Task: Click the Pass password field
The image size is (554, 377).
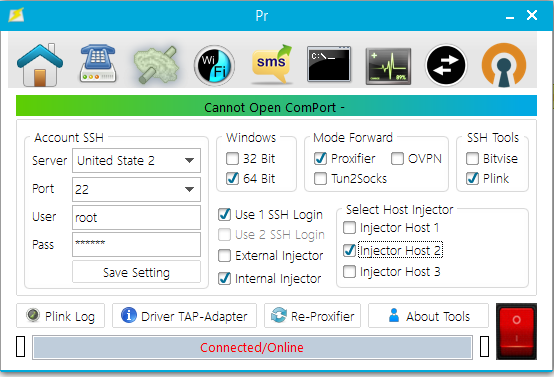Action: coord(136,244)
